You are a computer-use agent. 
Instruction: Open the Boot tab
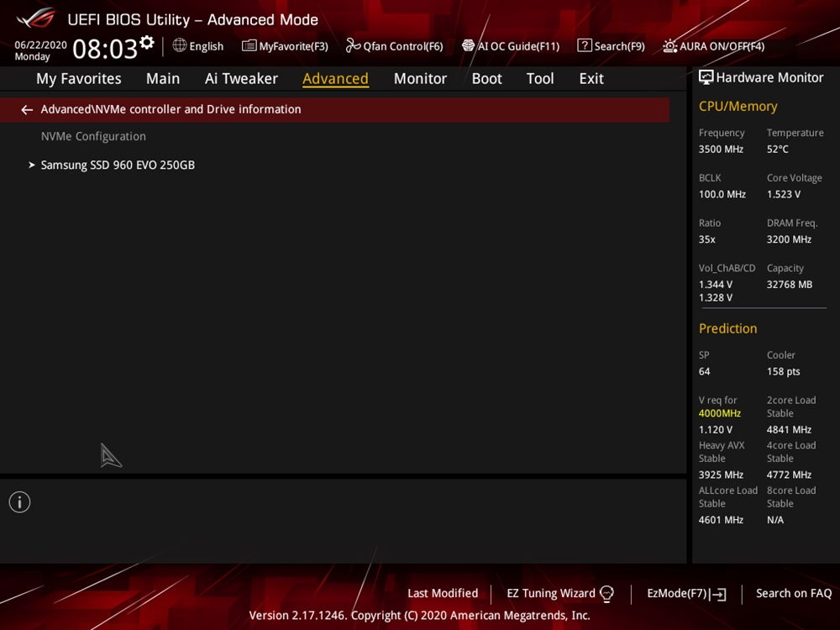[x=486, y=79]
